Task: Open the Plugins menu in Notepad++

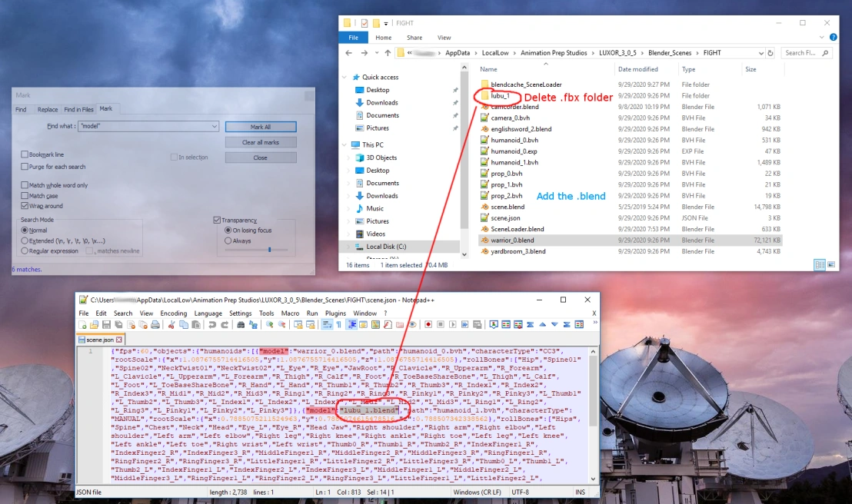Action: (335, 313)
